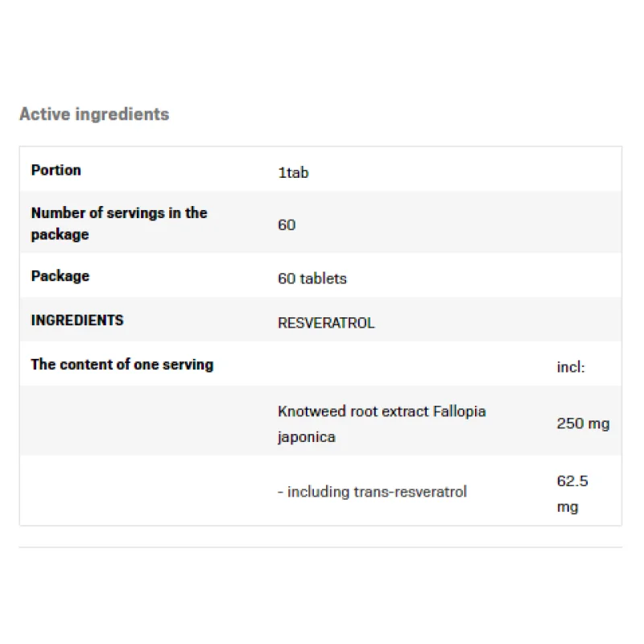This screenshot has height=644, width=644.
Task: Select the 60 tablets value
Action: [x=312, y=279]
